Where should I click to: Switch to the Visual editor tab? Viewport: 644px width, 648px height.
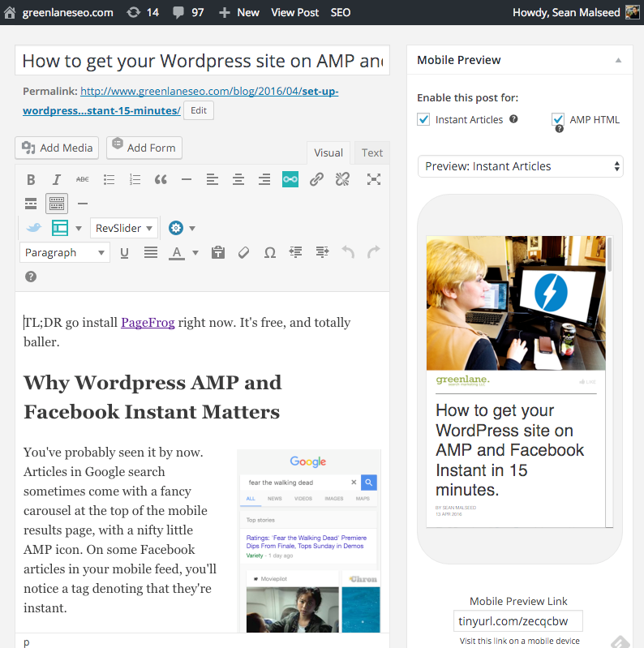(x=328, y=153)
